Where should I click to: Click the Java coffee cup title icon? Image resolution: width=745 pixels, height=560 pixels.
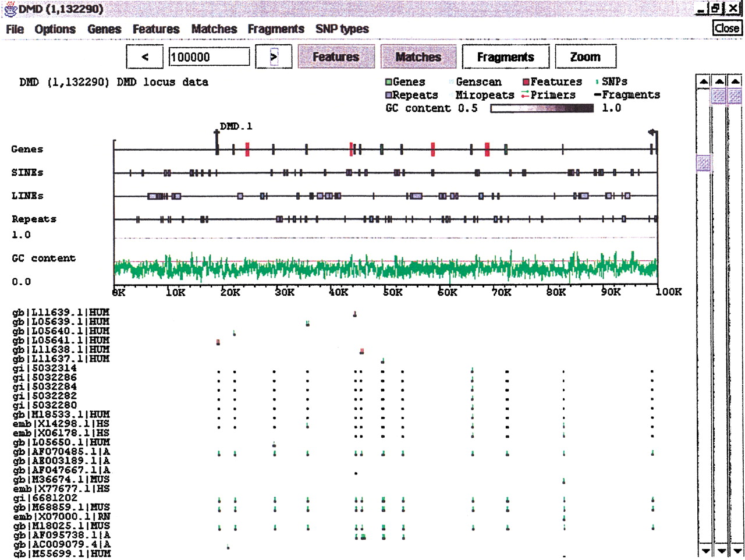point(9,9)
